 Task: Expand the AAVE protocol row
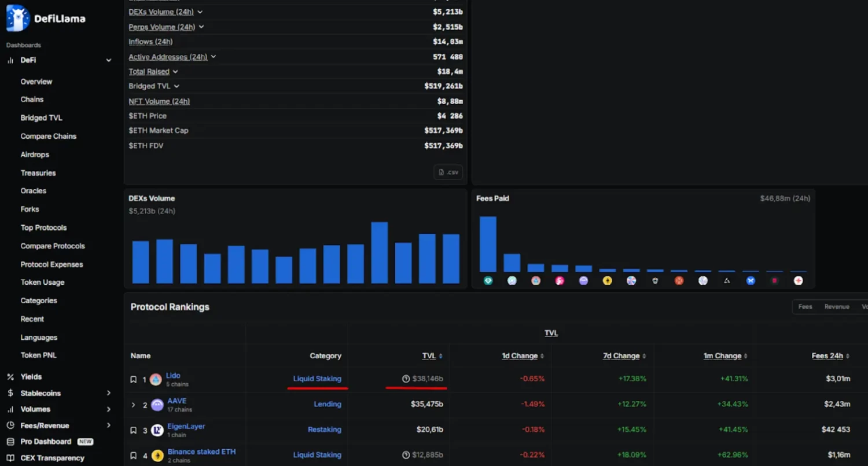coord(133,405)
